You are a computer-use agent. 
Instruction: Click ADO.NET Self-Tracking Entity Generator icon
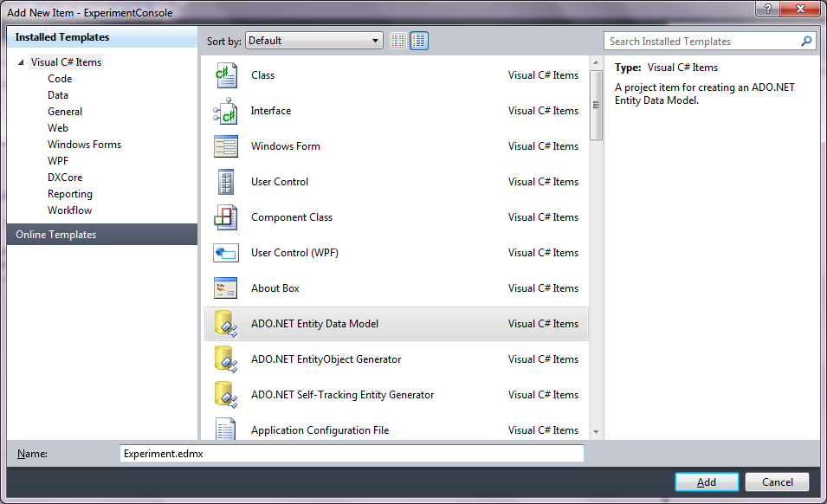pos(226,395)
